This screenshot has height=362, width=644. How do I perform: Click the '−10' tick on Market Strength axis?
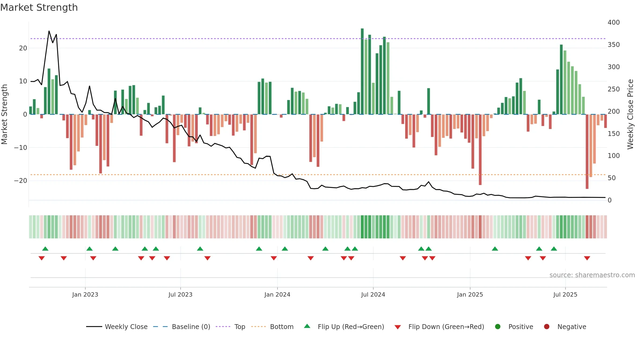(x=21, y=148)
